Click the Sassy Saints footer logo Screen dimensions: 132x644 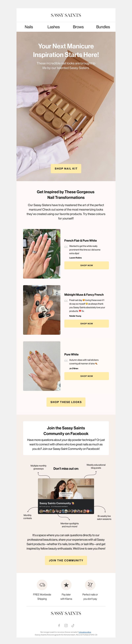pos(66,613)
